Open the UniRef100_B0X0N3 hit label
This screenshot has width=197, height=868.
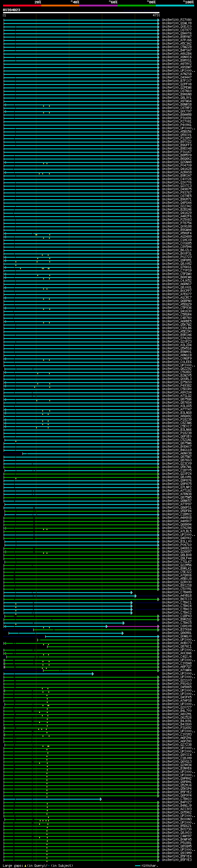point(176,819)
